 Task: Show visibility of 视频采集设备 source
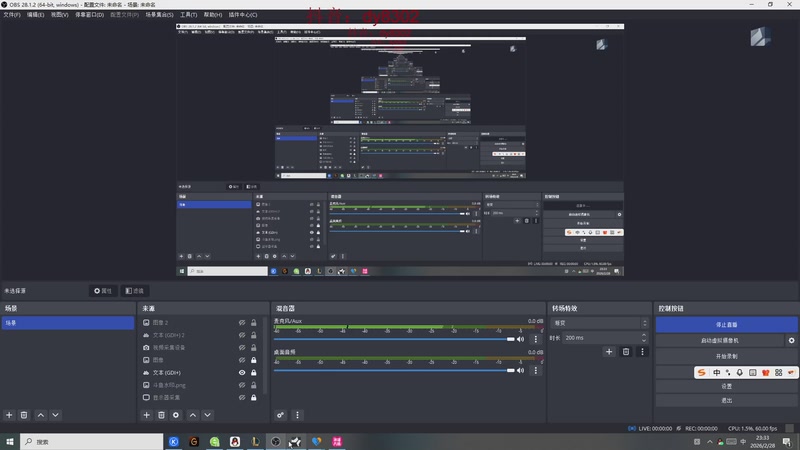(x=242, y=347)
